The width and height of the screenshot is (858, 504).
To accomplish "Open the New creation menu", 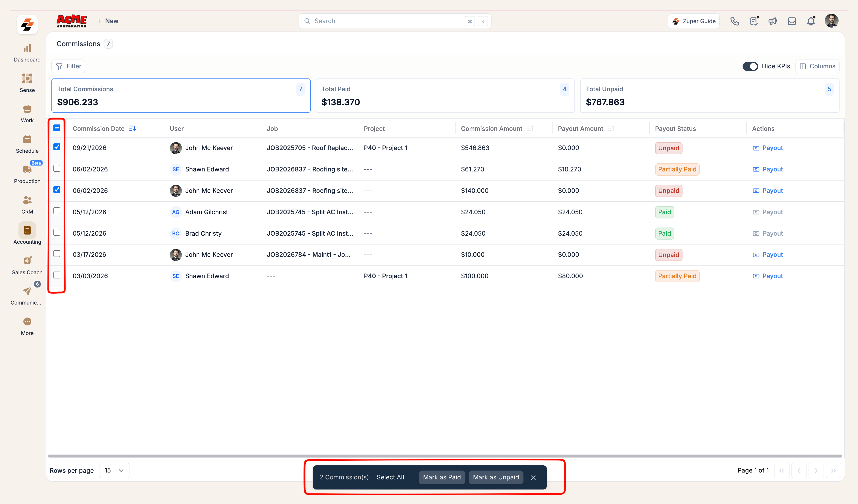I will coord(107,21).
